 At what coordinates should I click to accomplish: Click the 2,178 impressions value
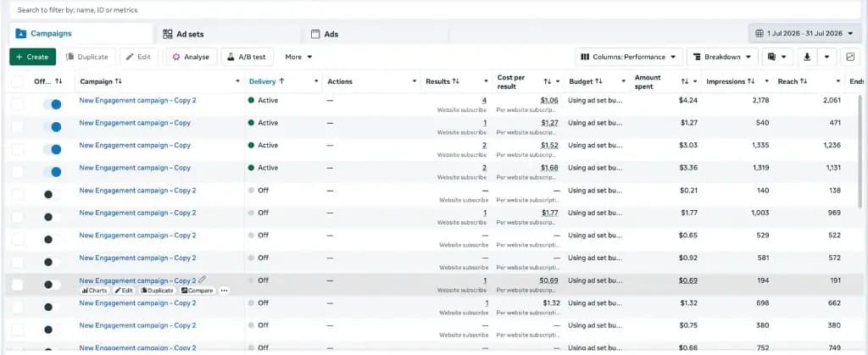(x=760, y=100)
